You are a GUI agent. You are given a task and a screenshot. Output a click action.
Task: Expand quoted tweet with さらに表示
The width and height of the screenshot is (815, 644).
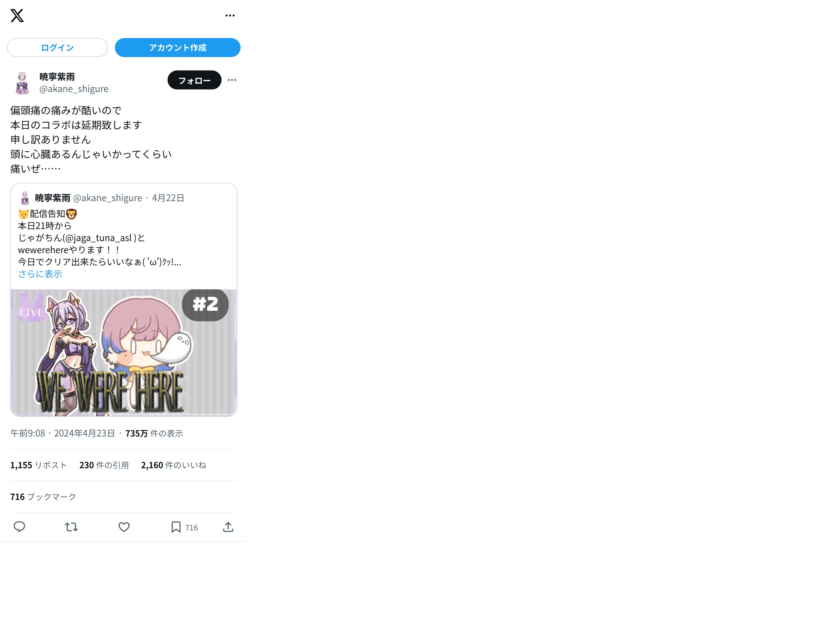click(40, 274)
